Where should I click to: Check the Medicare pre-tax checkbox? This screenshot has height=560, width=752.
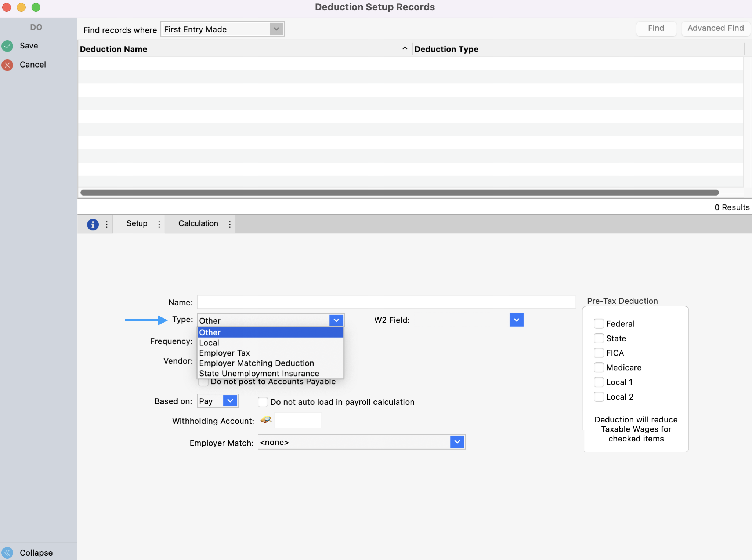tap(599, 367)
